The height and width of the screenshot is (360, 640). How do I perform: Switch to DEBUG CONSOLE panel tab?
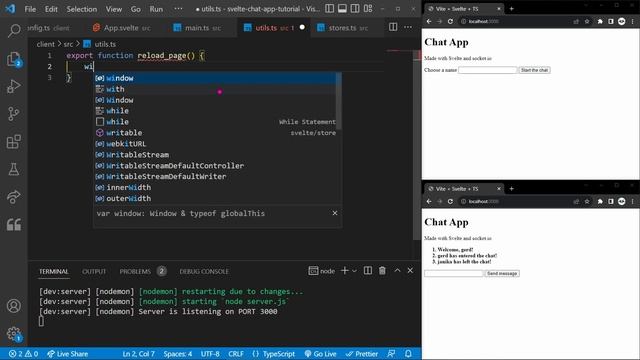204,271
